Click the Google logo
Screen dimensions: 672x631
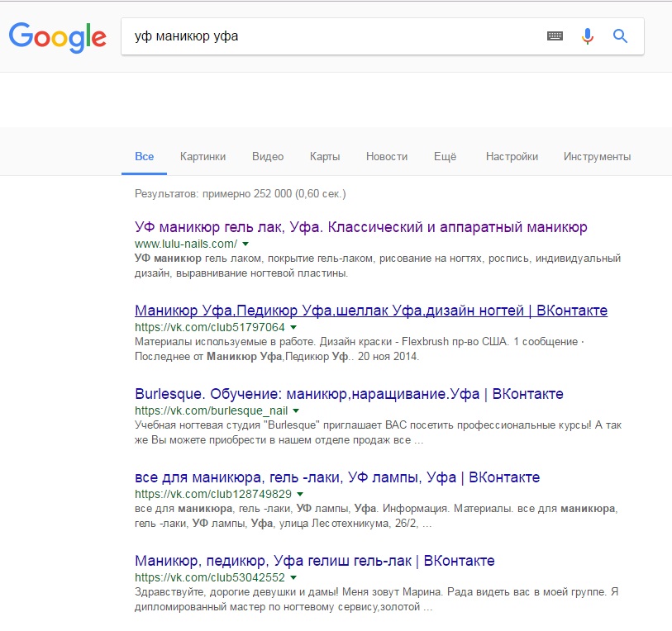pos(57,37)
